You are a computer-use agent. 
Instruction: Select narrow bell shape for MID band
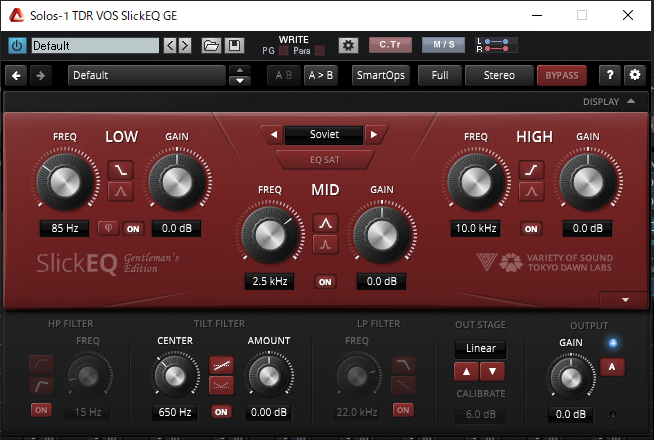pos(325,245)
